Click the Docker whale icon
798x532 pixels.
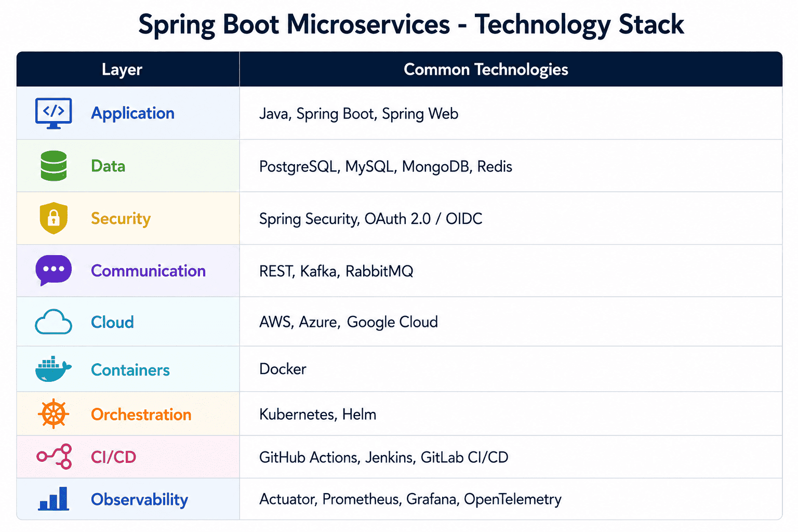click(53, 369)
